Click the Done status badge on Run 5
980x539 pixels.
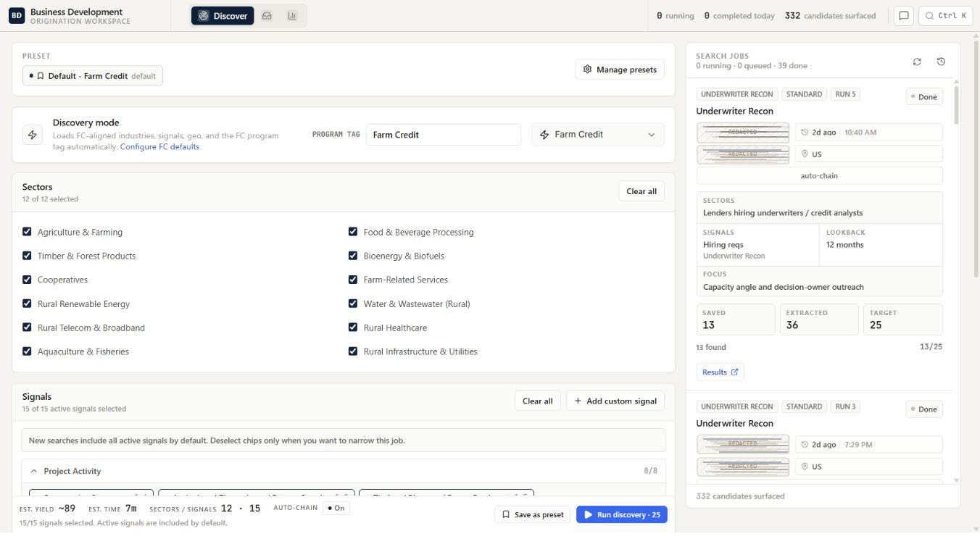click(x=924, y=97)
